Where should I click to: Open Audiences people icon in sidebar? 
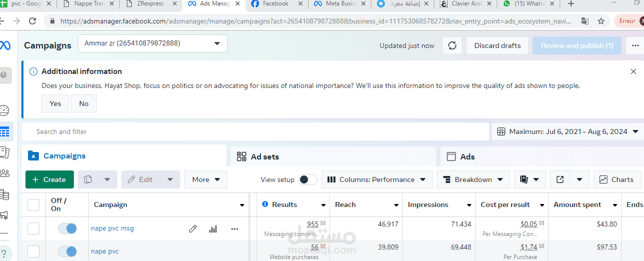[4, 173]
